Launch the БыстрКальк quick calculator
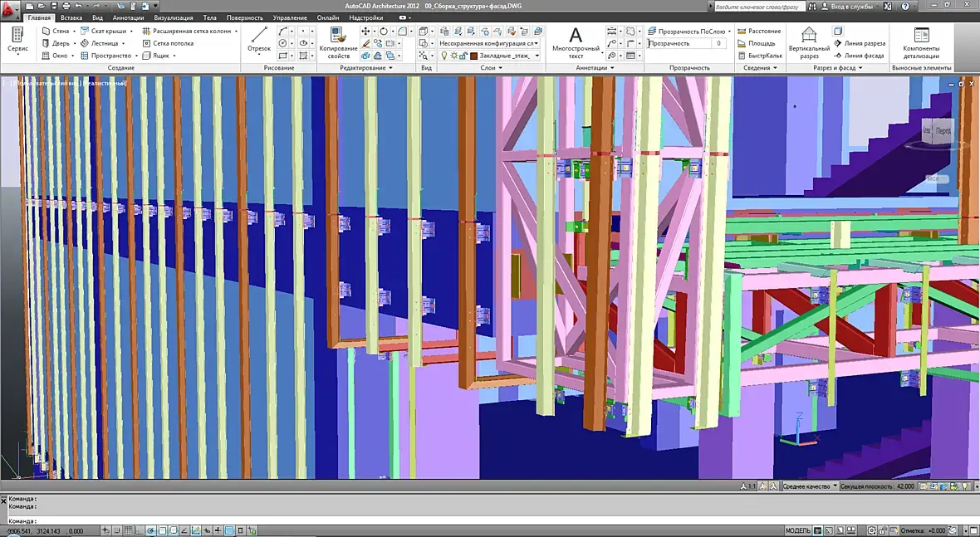This screenshot has height=537, width=980. pos(760,56)
